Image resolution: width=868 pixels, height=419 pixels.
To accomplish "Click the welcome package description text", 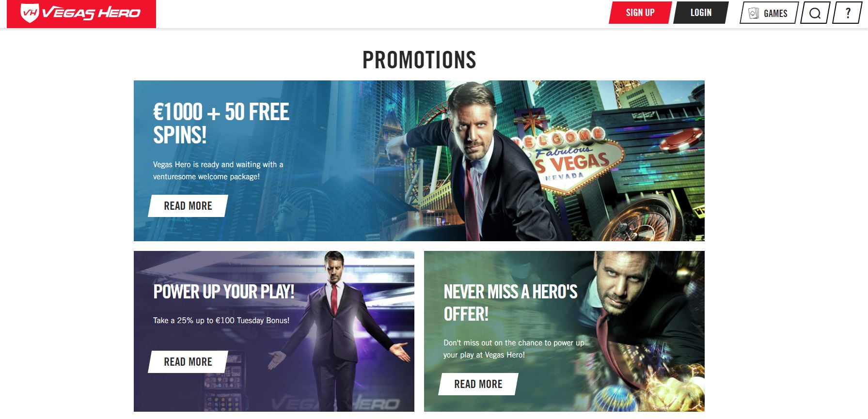I will tap(218, 171).
